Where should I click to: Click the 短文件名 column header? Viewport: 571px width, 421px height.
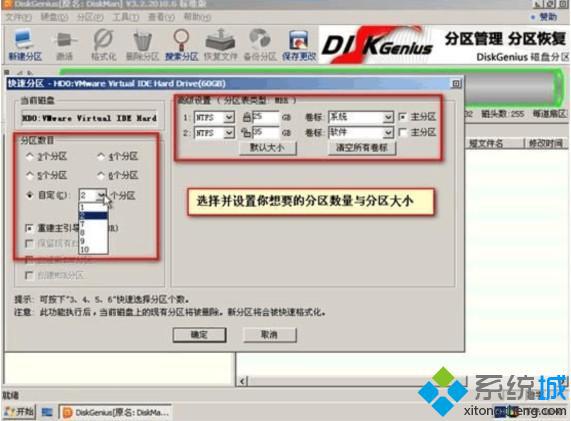click(486, 143)
